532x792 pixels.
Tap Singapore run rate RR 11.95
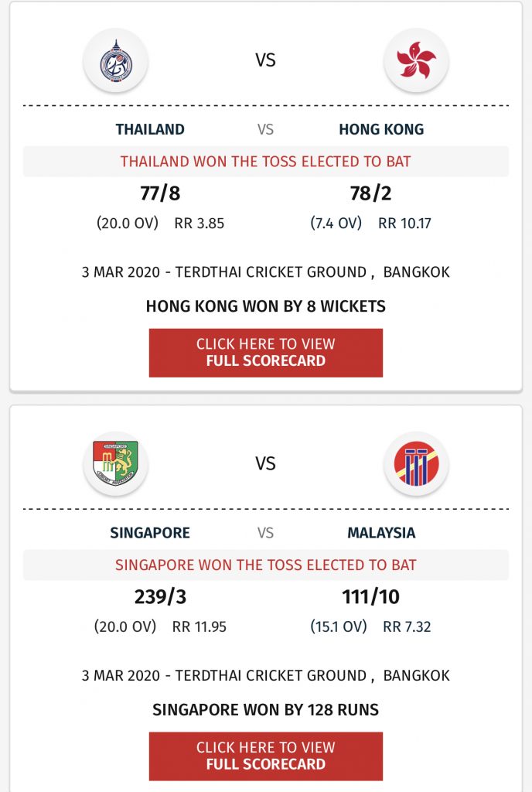coord(199,626)
